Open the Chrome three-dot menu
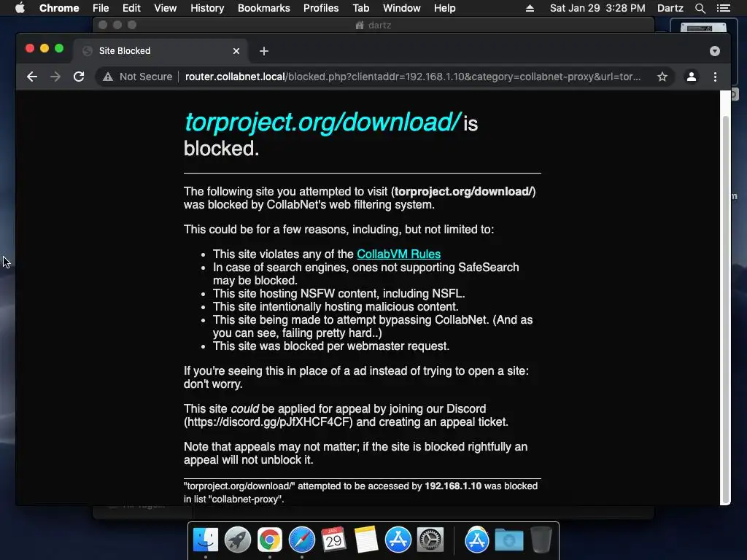The height and width of the screenshot is (560, 747). pyautogui.click(x=715, y=77)
